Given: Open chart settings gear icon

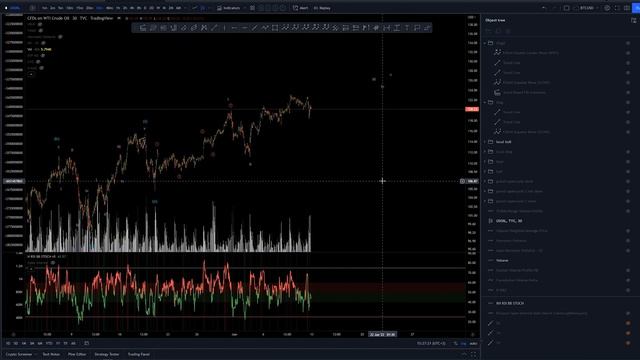Looking at the screenshot, I should tap(607, 8).
